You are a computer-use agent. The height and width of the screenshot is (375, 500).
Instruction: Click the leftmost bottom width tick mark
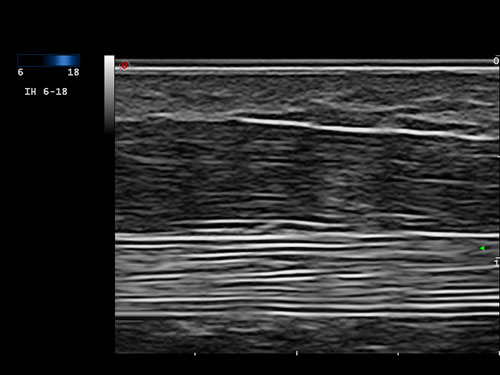[195, 354]
